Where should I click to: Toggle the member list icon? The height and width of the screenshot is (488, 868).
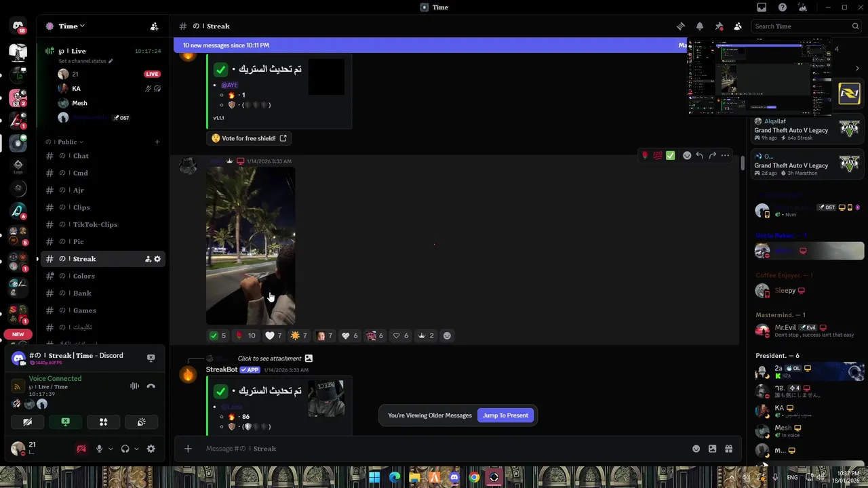[738, 26]
